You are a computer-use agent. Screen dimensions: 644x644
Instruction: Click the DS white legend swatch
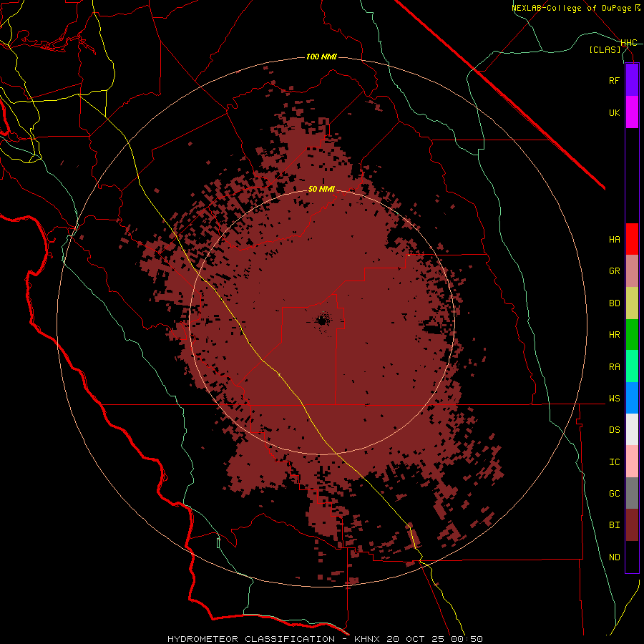click(632, 429)
